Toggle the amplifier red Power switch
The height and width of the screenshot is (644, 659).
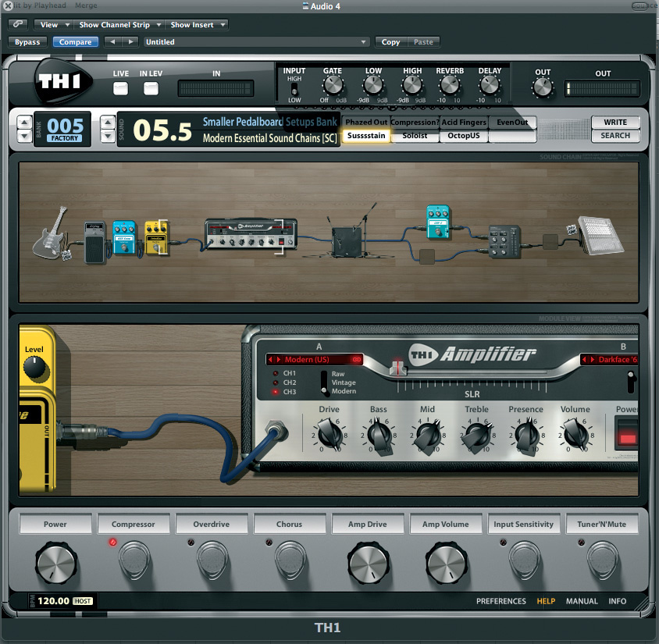pos(627,434)
